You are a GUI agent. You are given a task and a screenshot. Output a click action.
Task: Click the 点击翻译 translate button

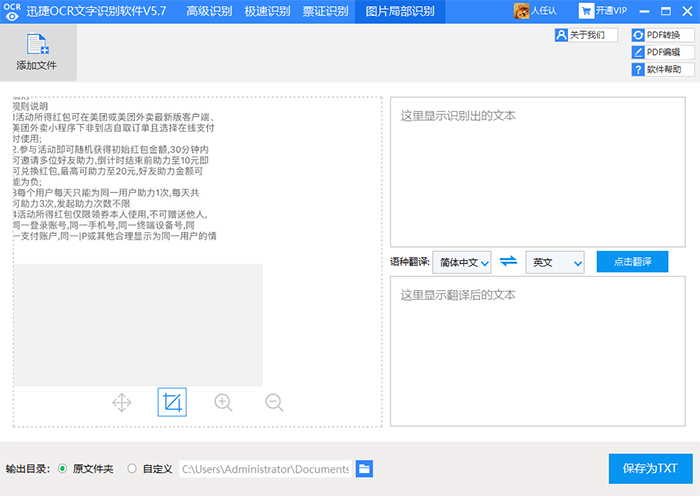pos(632,262)
